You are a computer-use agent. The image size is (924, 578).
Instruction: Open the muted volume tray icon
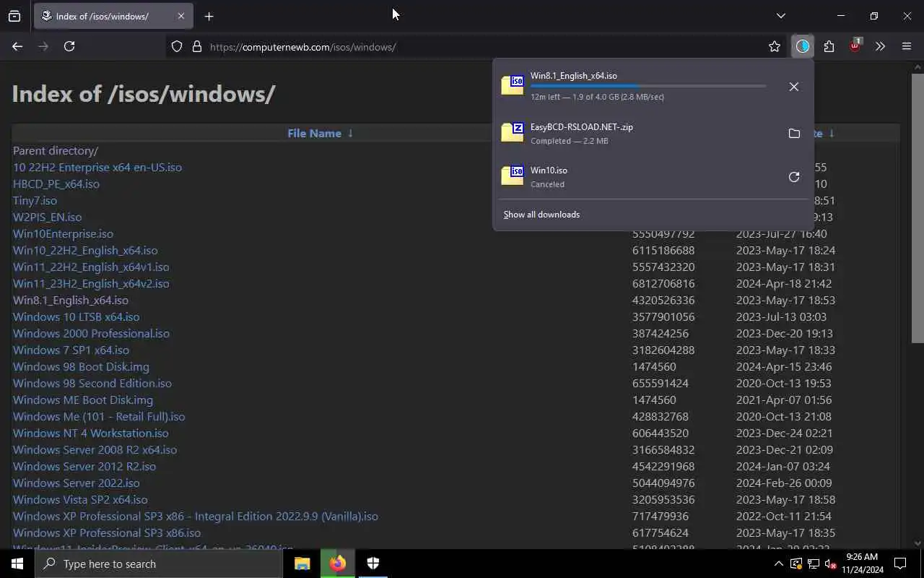point(831,564)
